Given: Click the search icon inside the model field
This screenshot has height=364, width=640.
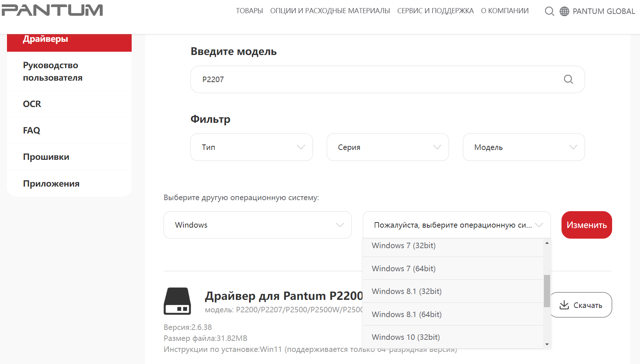Looking at the screenshot, I should coord(568,79).
